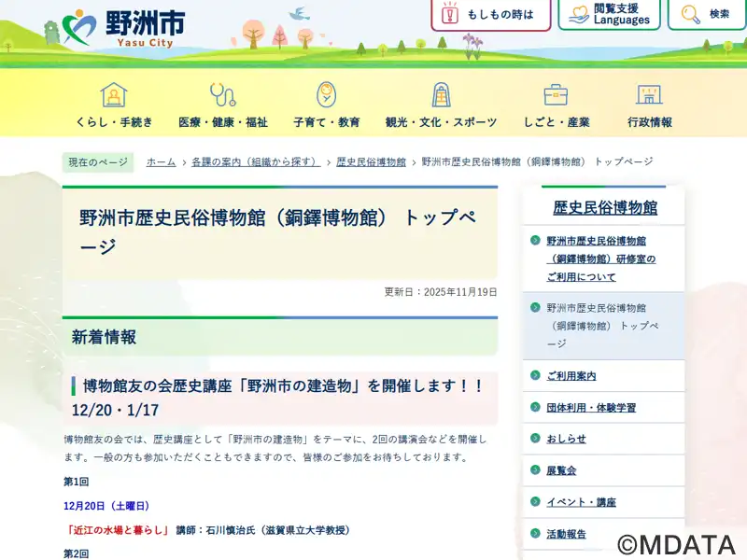Screen dimensions: 747x560
Task: Open the もしもの時は emergency button
Action: [x=491, y=14]
